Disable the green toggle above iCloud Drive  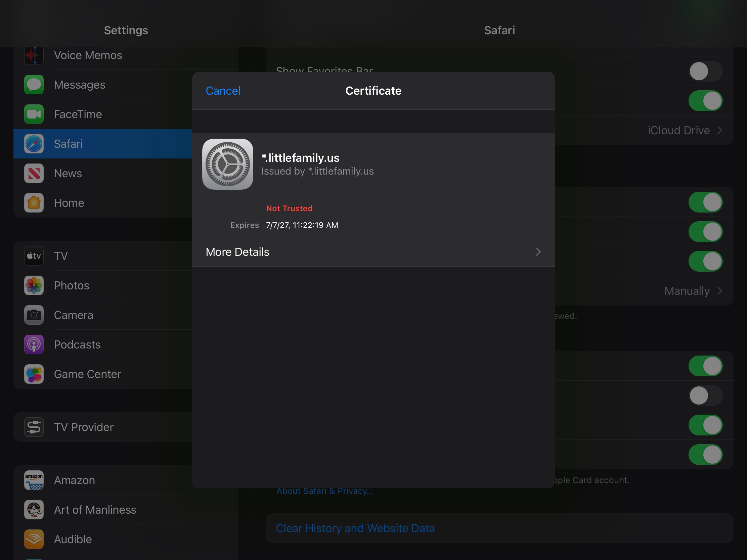pos(705,101)
